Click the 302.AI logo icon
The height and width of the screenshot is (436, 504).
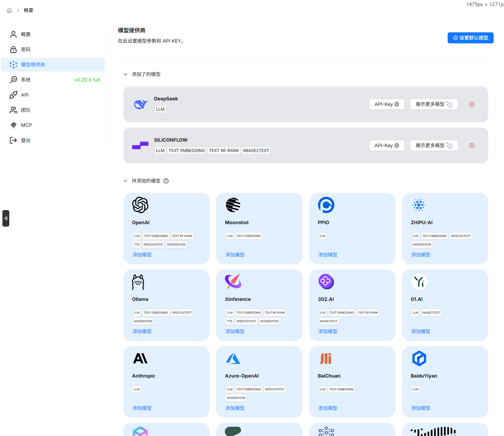(326, 282)
